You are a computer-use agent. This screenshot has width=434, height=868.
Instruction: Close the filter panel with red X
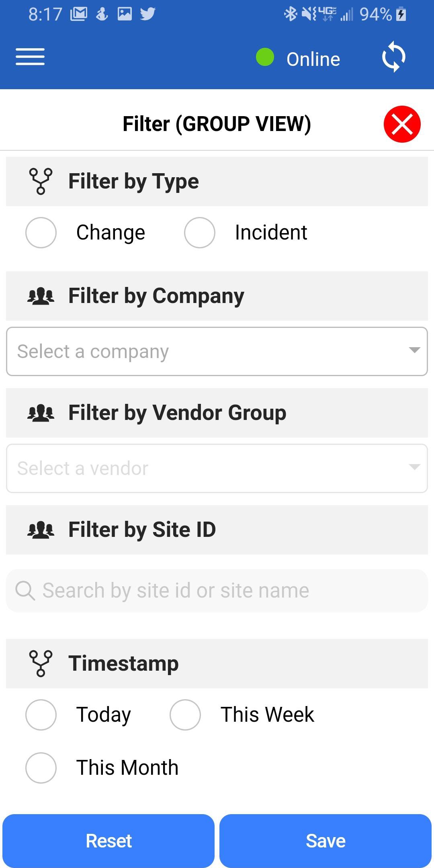click(x=402, y=124)
